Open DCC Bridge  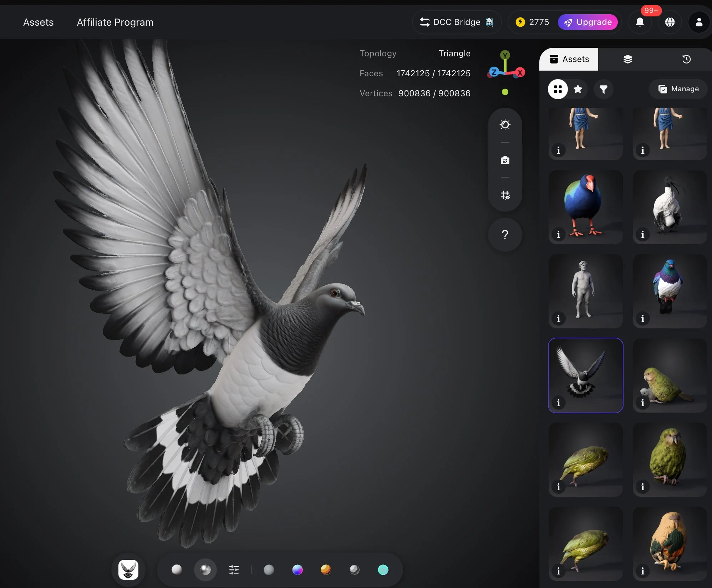[x=457, y=22]
